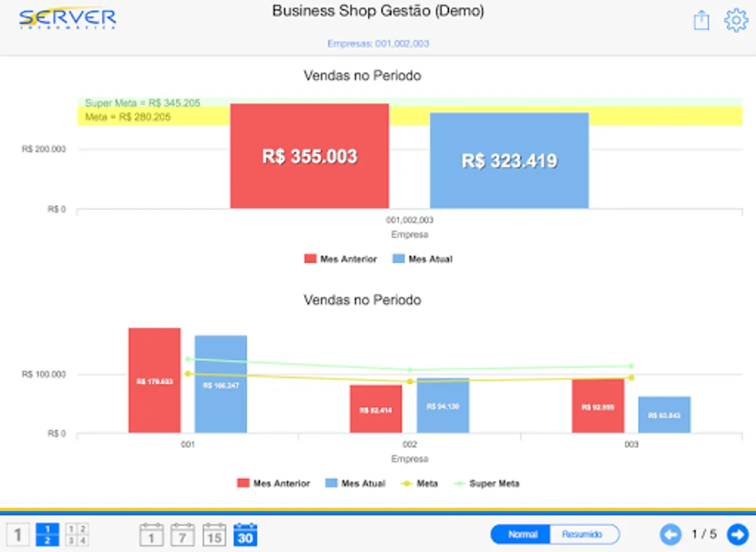Open the share/export icon
Image resolution: width=756 pixels, height=552 pixels.
[701, 20]
